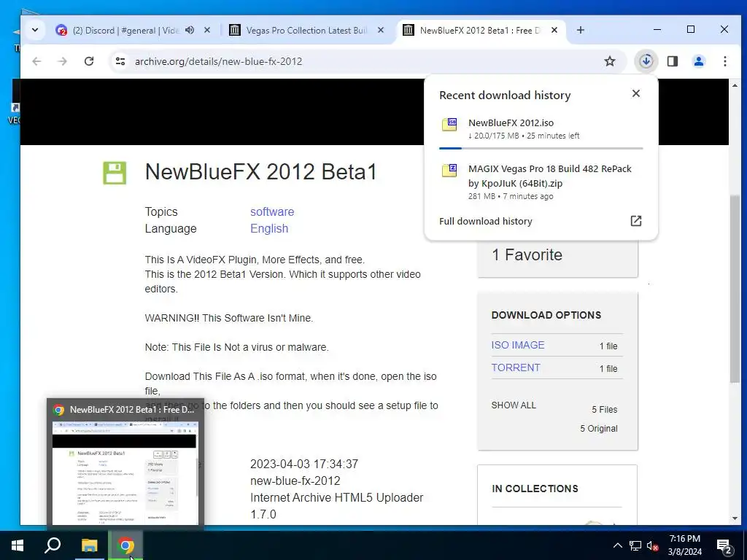Image resolution: width=747 pixels, height=560 pixels.
Task: Download the TORRENT option
Action: point(516,367)
